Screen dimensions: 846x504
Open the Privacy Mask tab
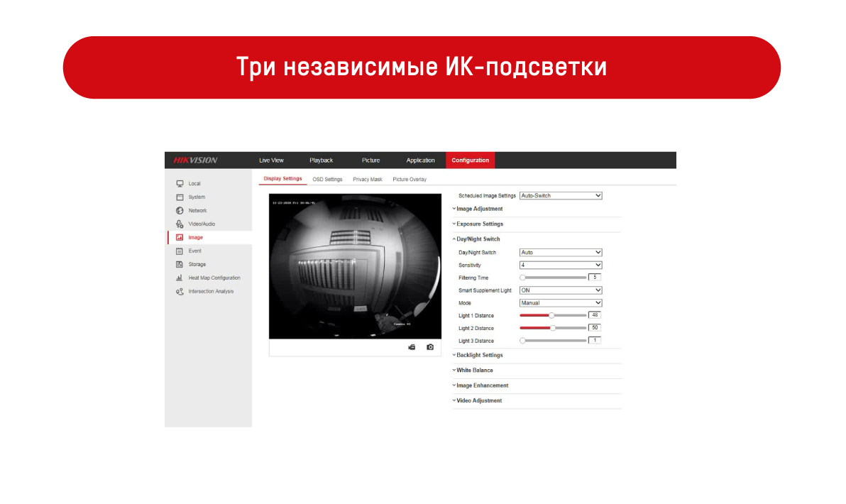(x=368, y=180)
